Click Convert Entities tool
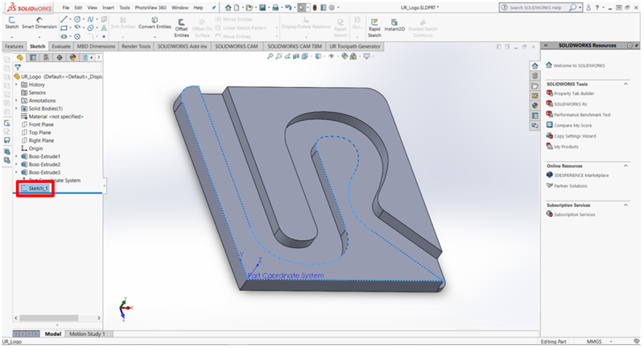Viewport: 644px width, 348px height. click(x=155, y=23)
